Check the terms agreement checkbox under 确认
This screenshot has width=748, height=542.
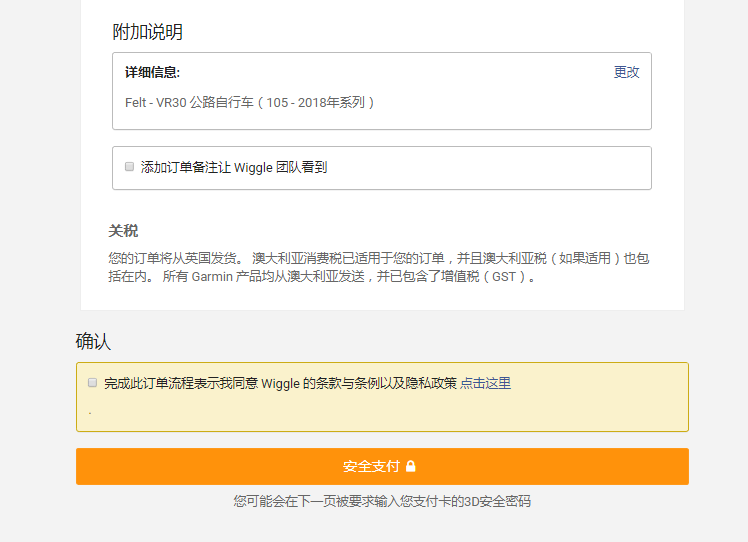[x=93, y=382]
